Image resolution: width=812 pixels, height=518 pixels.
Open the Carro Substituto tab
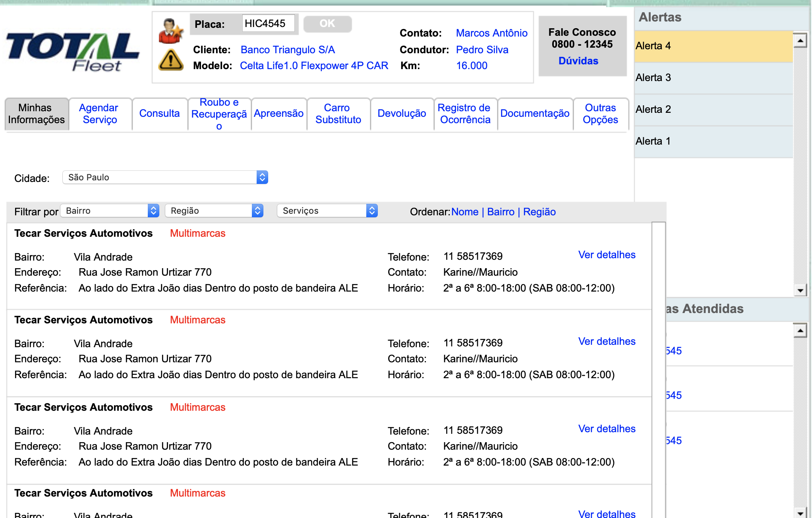coord(338,114)
